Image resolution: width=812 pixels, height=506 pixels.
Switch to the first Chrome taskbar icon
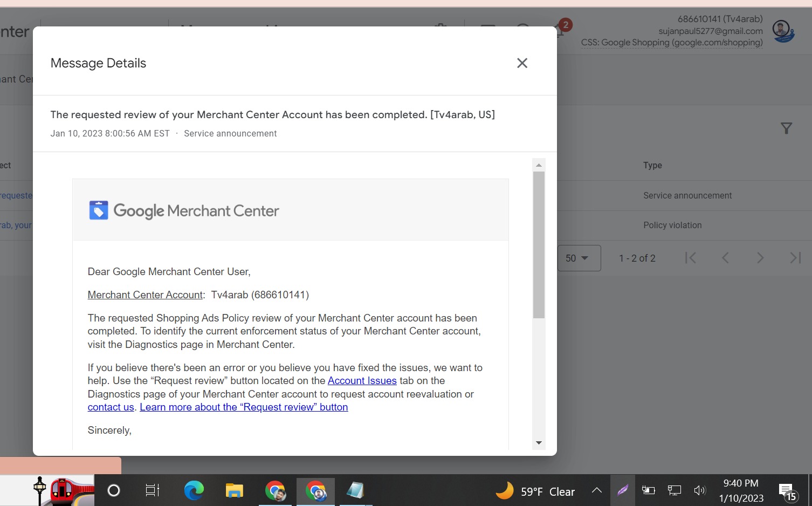[x=275, y=491]
